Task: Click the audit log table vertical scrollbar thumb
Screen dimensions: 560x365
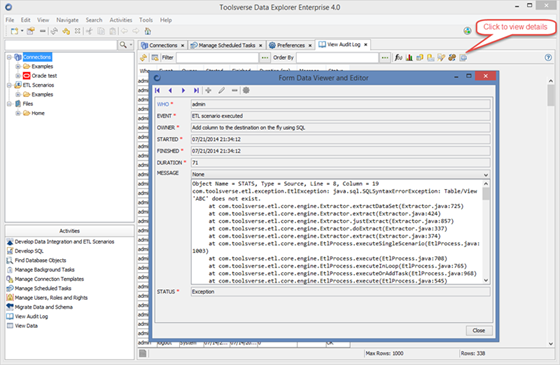Action: [550, 96]
